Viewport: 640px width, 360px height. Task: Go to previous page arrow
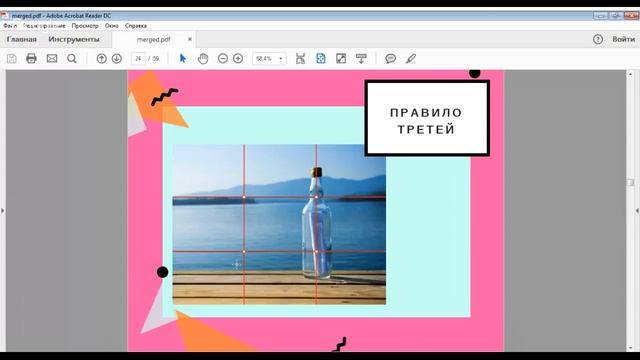[102, 59]
